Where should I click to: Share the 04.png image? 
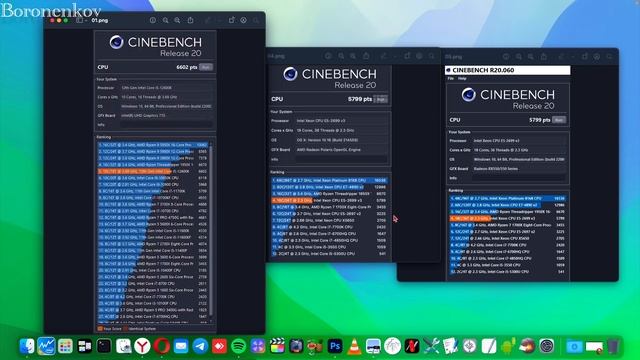point(366,56)
